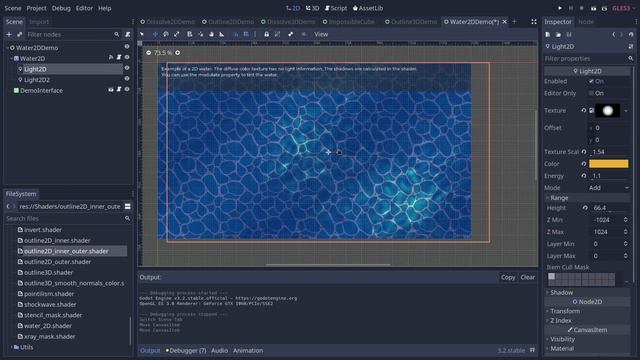Viewport: 640px width, 360px height.
Task: Choose the Ruler Mode tool
Action: (x=222, y=34)
